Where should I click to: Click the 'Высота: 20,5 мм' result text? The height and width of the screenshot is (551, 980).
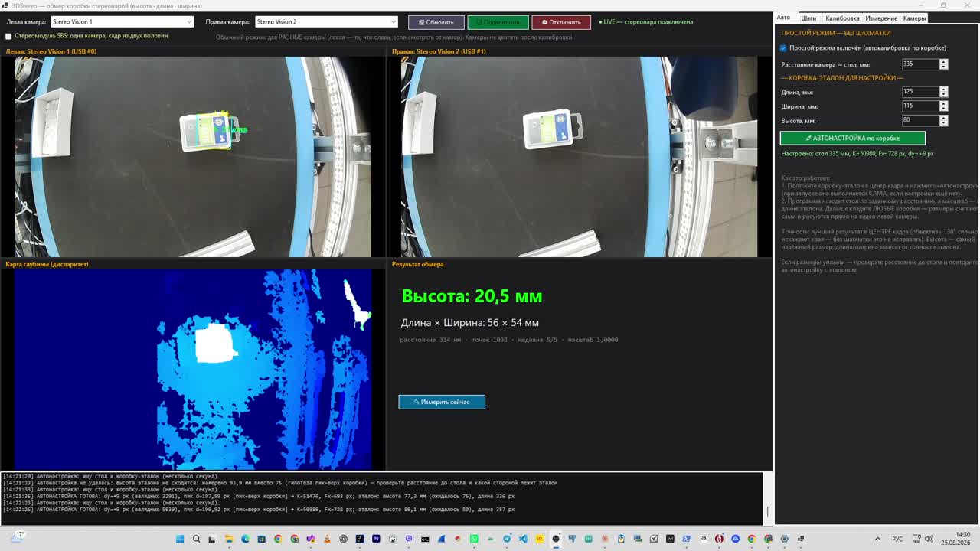pyautogui.click(x=472, y=296)
